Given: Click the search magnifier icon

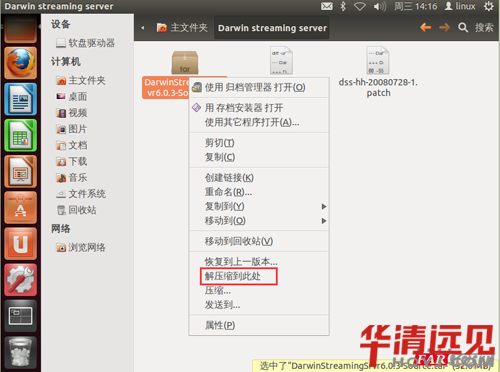Looking at the screenshot, I should pyautogui.click(x=463, y=27).
